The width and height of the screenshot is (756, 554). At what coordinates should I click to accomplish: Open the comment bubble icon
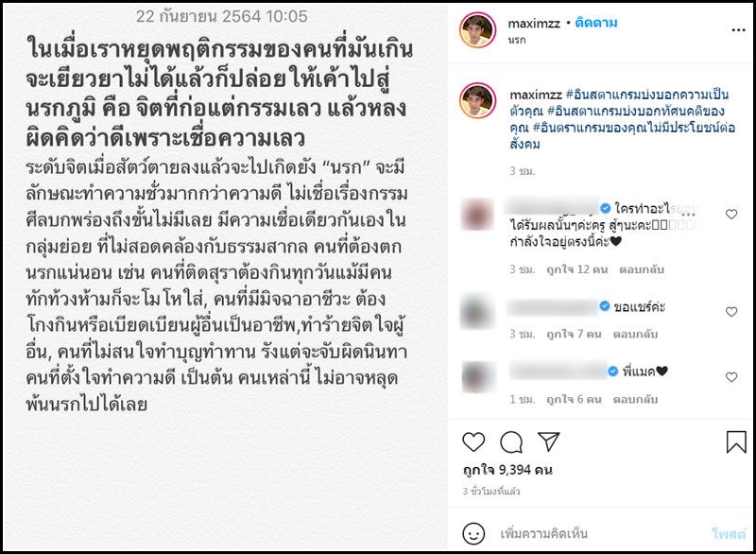pyautogui.click(x=511, y=441)
